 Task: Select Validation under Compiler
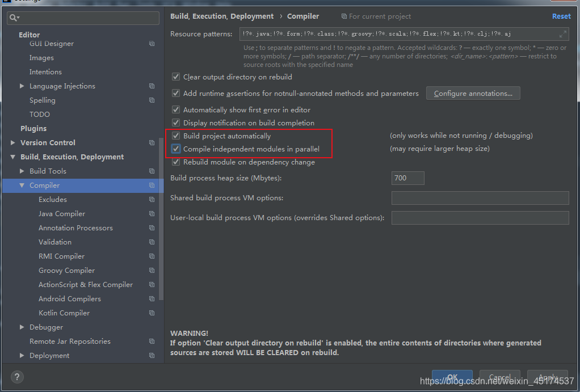click(54, 242)
